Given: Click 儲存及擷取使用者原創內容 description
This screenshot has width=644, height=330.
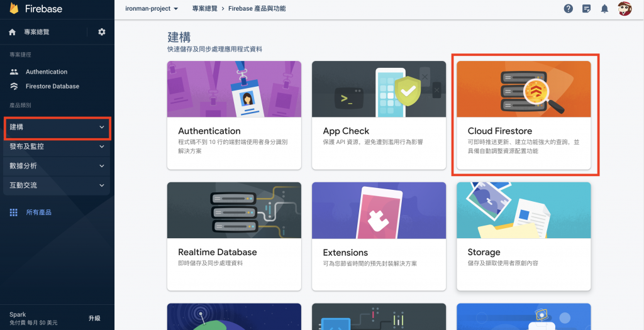Looking at the screenshot, I should point(502,263).
